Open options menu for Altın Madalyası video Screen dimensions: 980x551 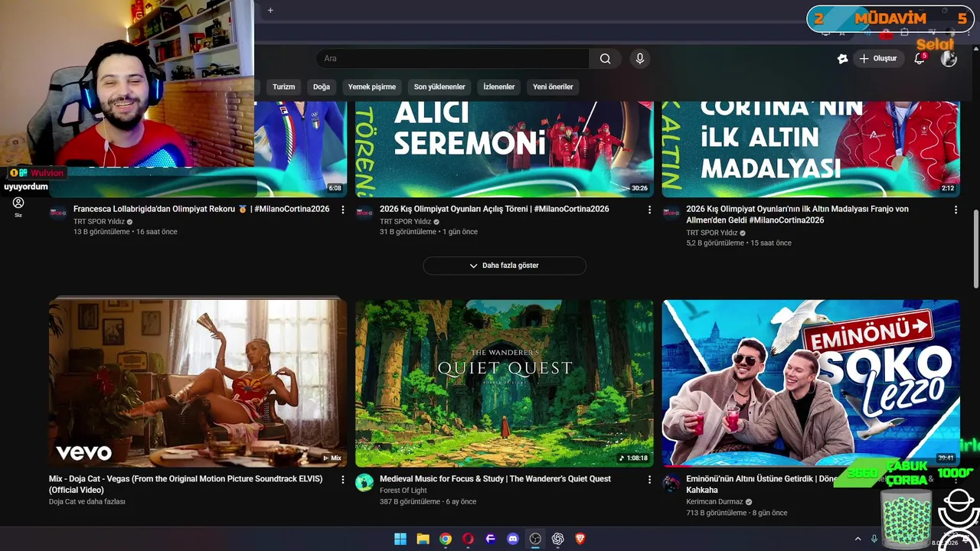click(955, 210)
